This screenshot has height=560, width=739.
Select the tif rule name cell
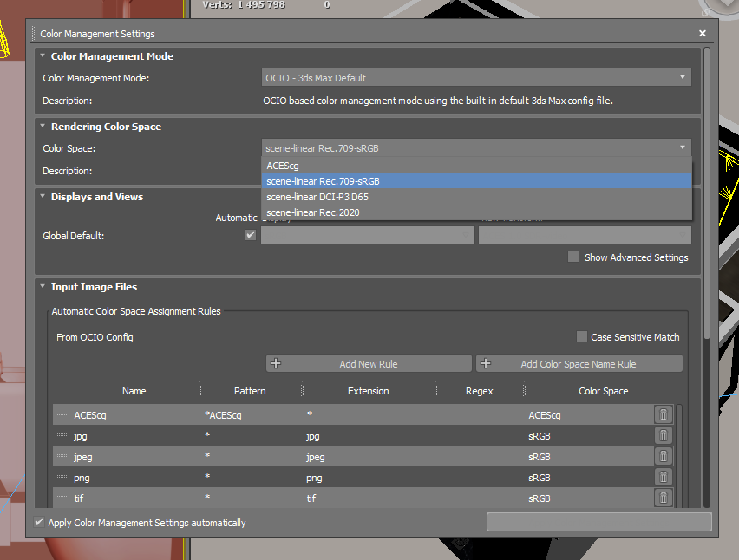point(79,498)
